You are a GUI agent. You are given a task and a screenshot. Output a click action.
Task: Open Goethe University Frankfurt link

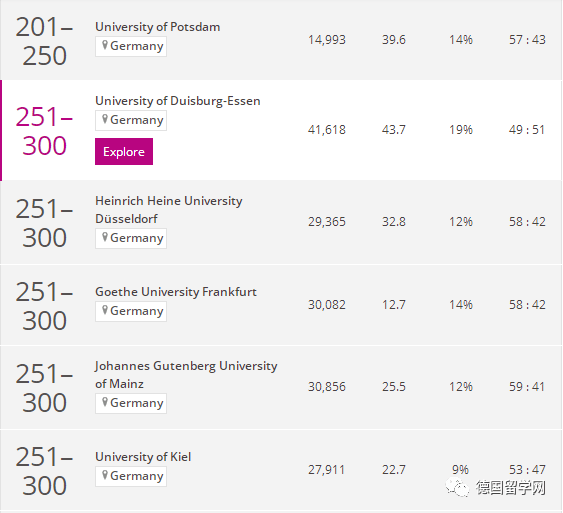(x=176, y=292)
